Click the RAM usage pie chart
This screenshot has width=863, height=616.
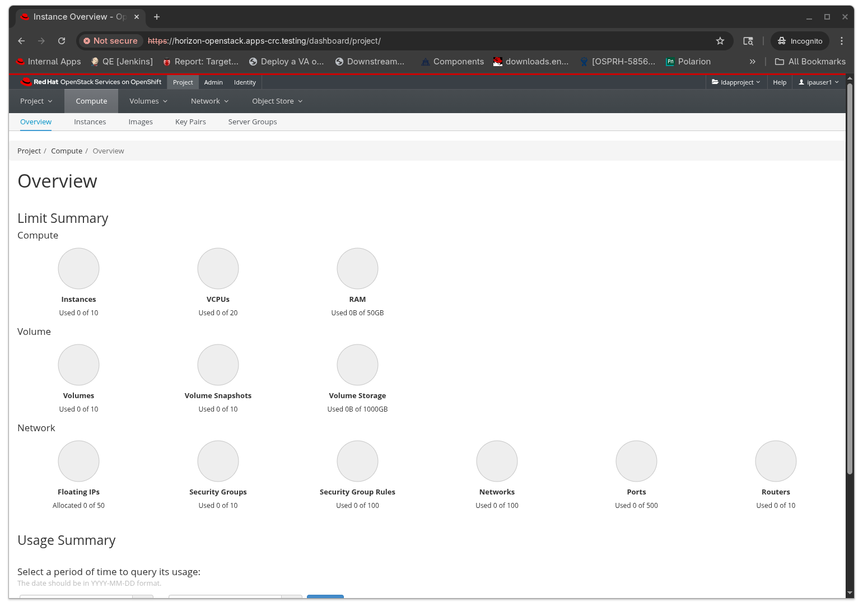357,269
